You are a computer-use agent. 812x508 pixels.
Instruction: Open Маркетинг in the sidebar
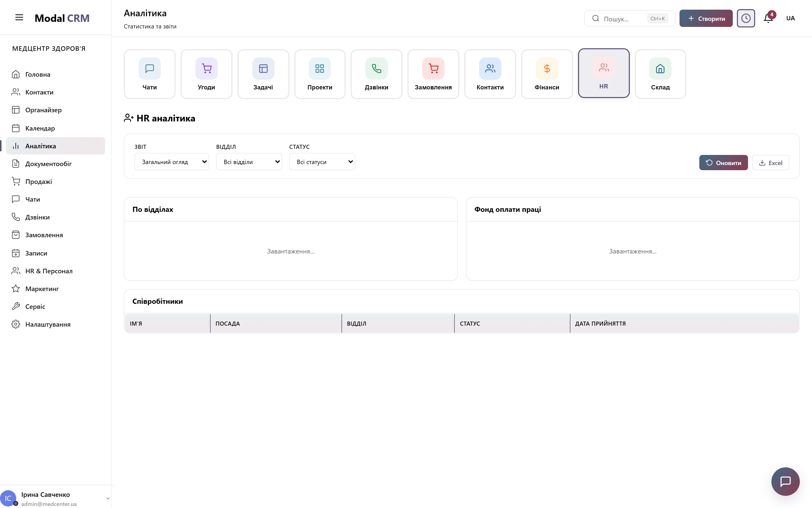(55, 289)
